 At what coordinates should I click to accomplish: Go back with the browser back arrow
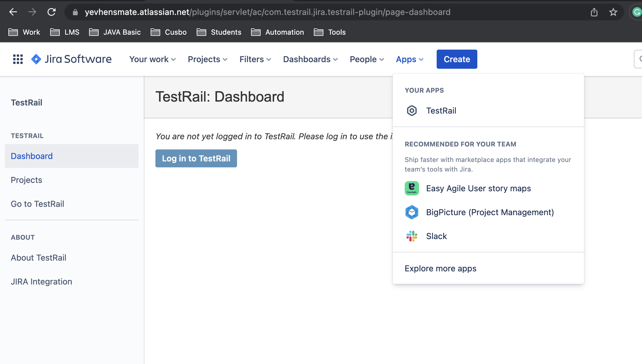pyautogui.click(x=13, y=12)
